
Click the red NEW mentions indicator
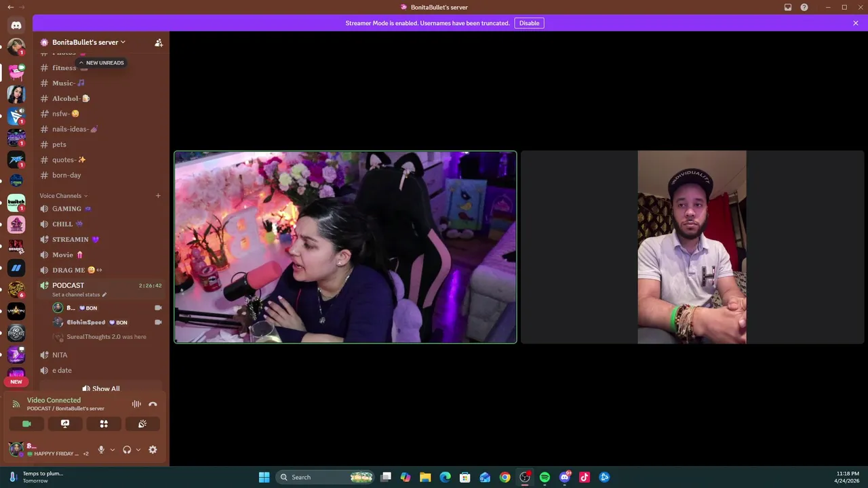(x=16, y=382)
